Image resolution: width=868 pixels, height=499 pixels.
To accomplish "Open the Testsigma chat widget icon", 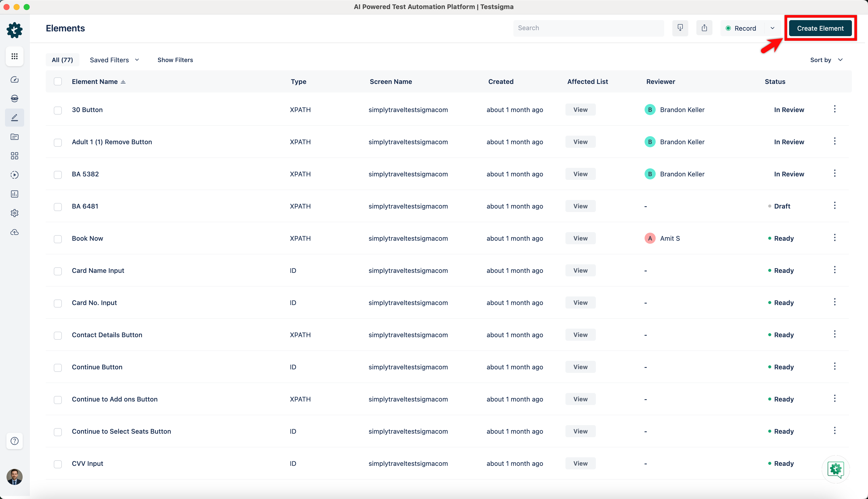I will tap(835, 469).
